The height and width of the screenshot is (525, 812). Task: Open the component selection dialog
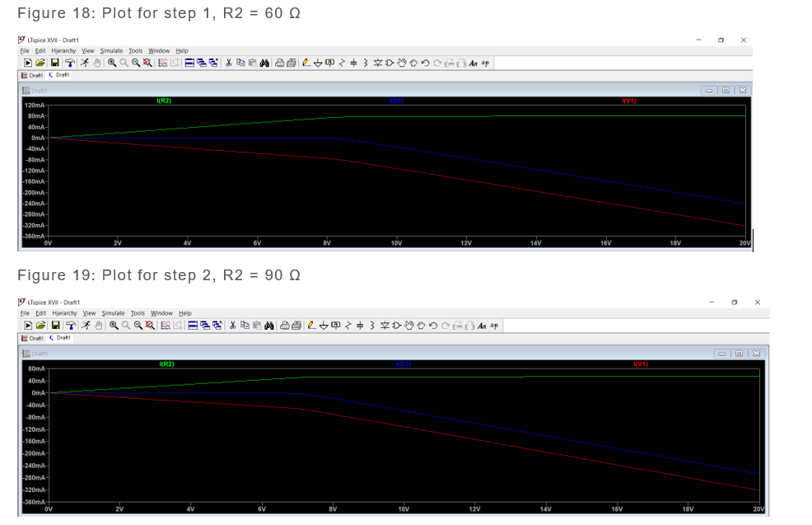click(x=390, y=62)
